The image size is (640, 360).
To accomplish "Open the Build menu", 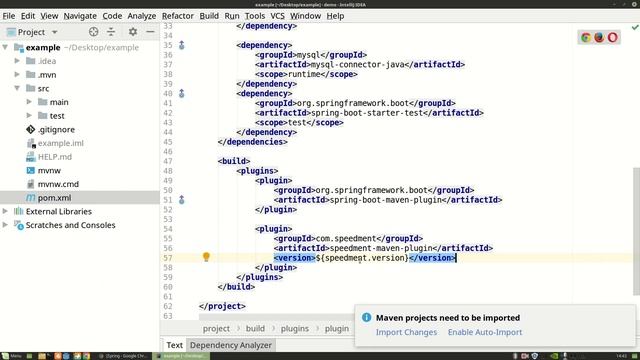I will tap(209, 16).
